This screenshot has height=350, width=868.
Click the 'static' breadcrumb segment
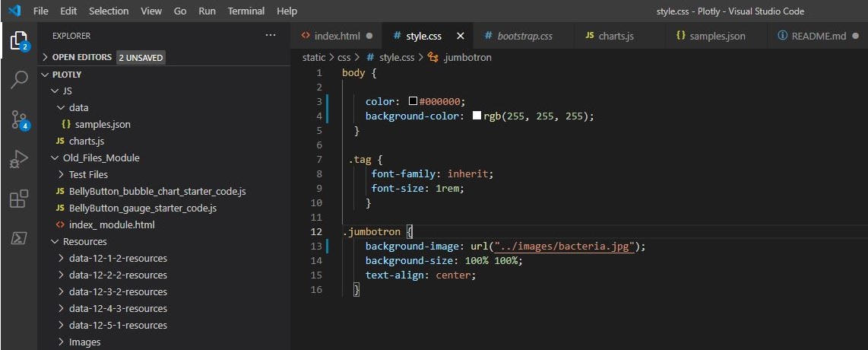[x=314, y=57]
